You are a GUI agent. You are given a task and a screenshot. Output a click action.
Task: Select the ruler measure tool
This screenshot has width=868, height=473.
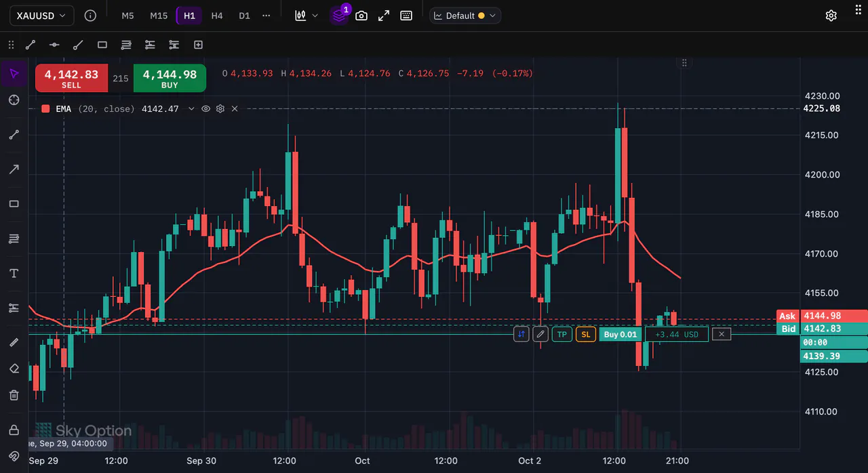[14, 342]
